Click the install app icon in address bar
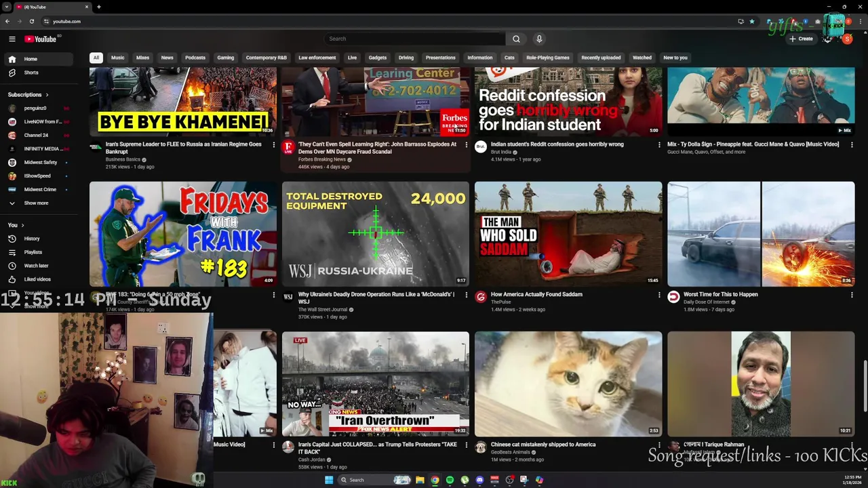The height and width of the screenshot is (488, 868). tap(741, 21)
